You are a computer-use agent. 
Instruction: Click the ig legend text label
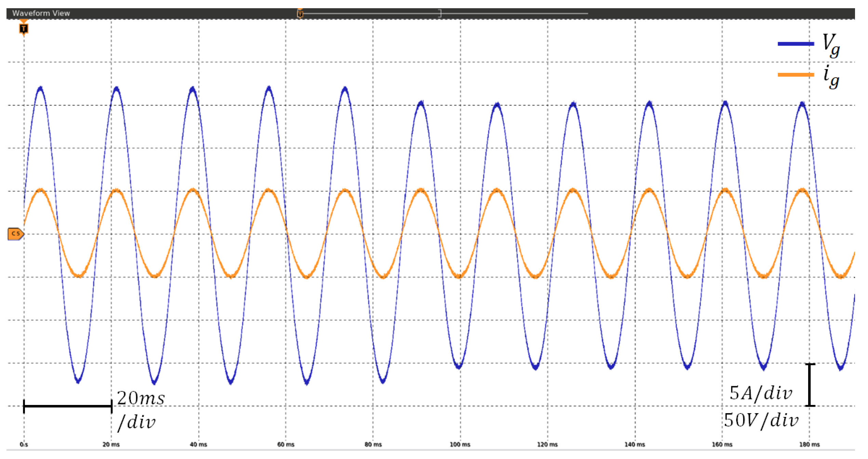(831, 76)
